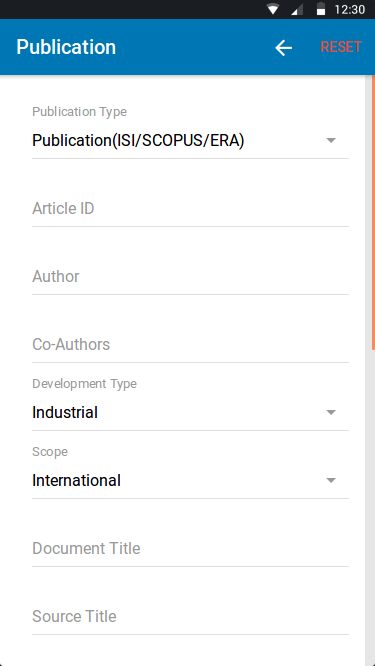Viewport: 375px width, 666px height.
Task: Tap the Publication header title
Action: pos(66,47)
